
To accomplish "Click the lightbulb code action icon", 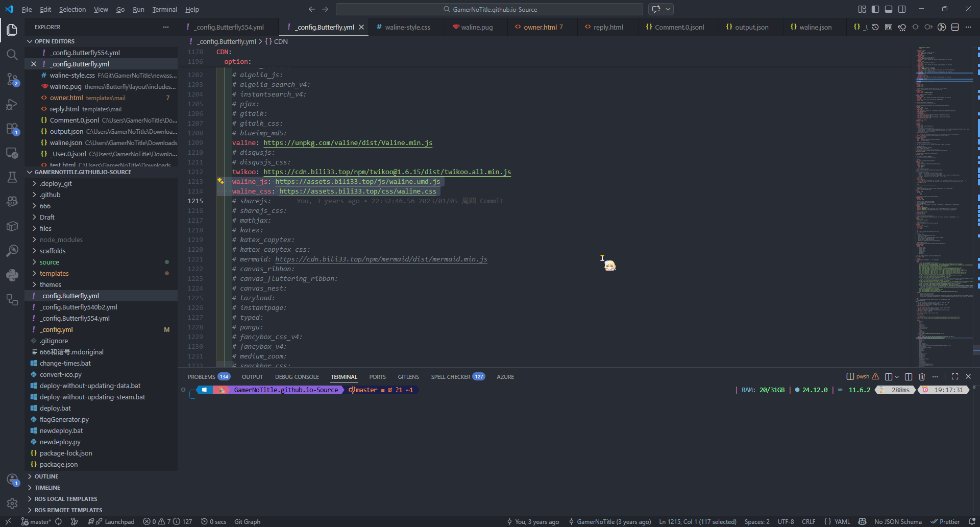I will point(220,181).
